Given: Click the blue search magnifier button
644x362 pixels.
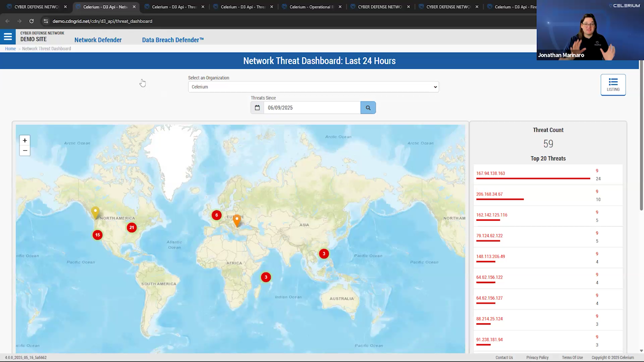Looking at the screenshot, I should click(x=368, y=108).
